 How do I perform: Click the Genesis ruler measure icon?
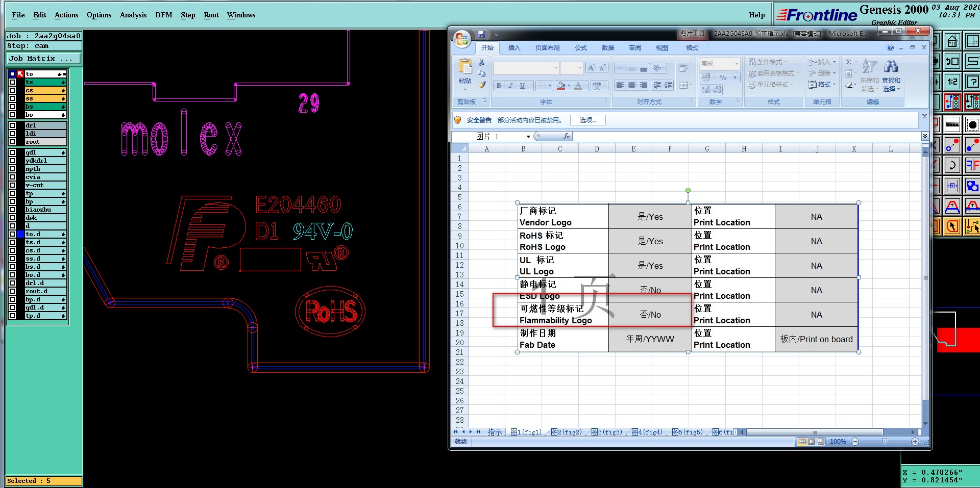click(x=952, y=124)
